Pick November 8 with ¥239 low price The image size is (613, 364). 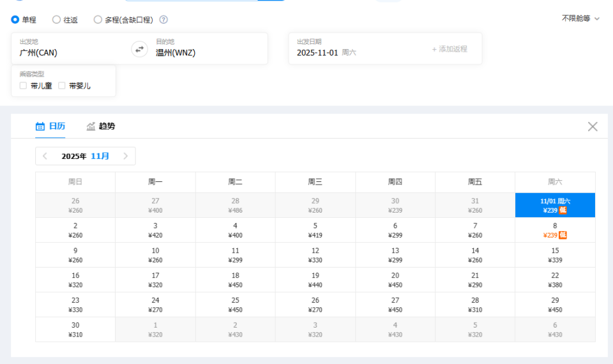[555, 231]
